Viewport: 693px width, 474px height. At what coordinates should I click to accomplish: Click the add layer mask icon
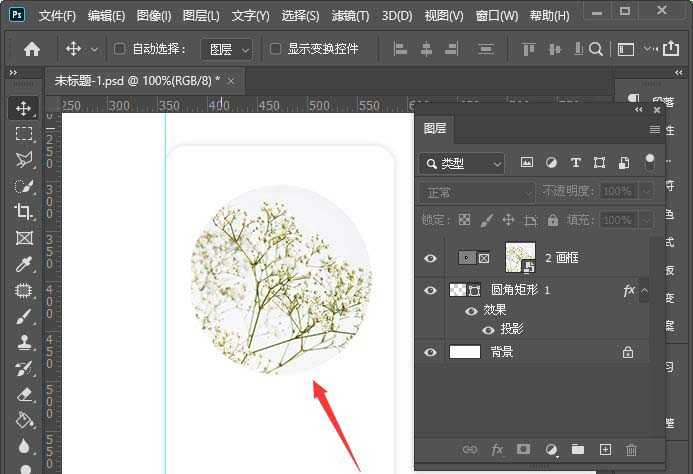click(522, 451)
